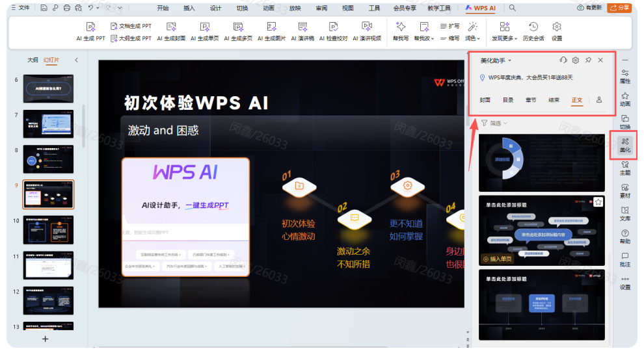Screen dimensions: 644x351
Task: Click the save icon in quick toolbar
Action: [44, 8]
